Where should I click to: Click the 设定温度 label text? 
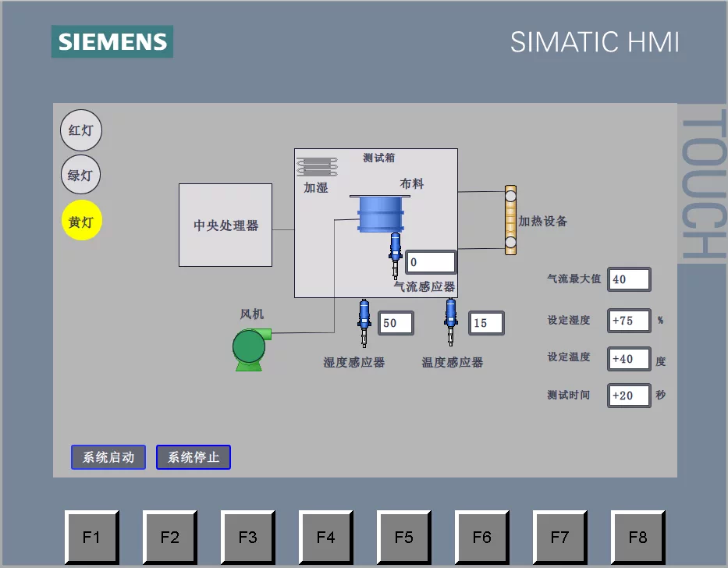[568, 357]
